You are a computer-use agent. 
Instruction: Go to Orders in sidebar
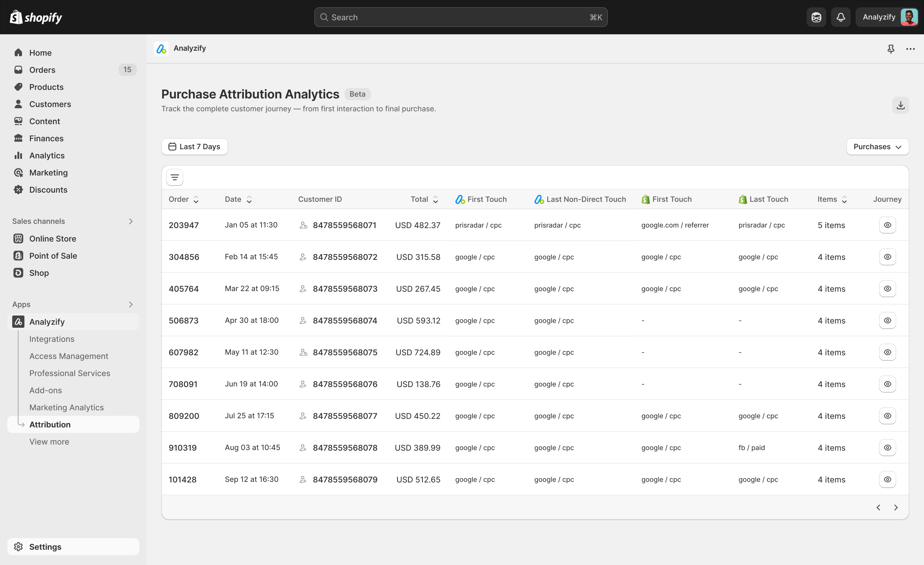click(42, 70)
